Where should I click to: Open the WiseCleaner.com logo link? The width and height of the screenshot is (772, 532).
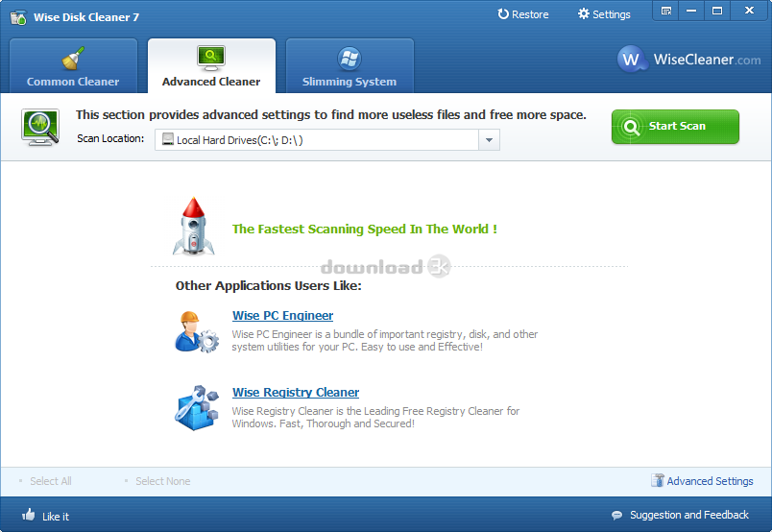point(689,60)
